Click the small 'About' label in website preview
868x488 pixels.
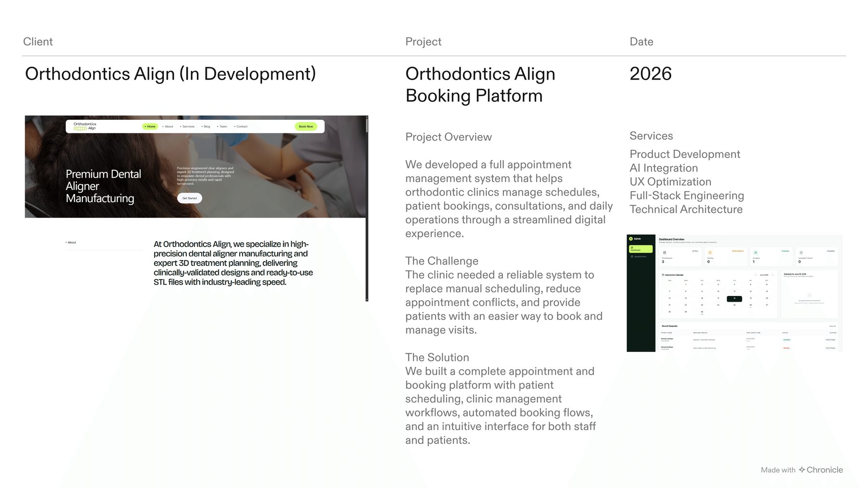coord(71,242)
